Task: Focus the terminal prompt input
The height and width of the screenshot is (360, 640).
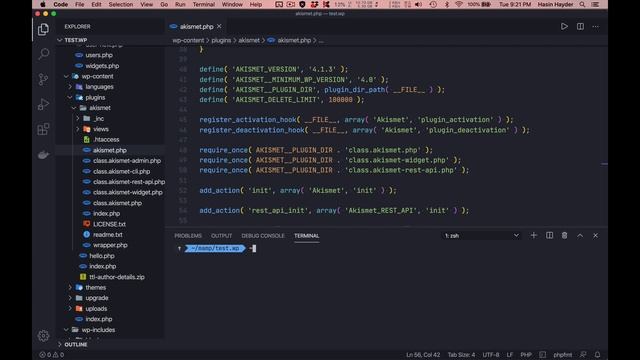Action: 254,248
